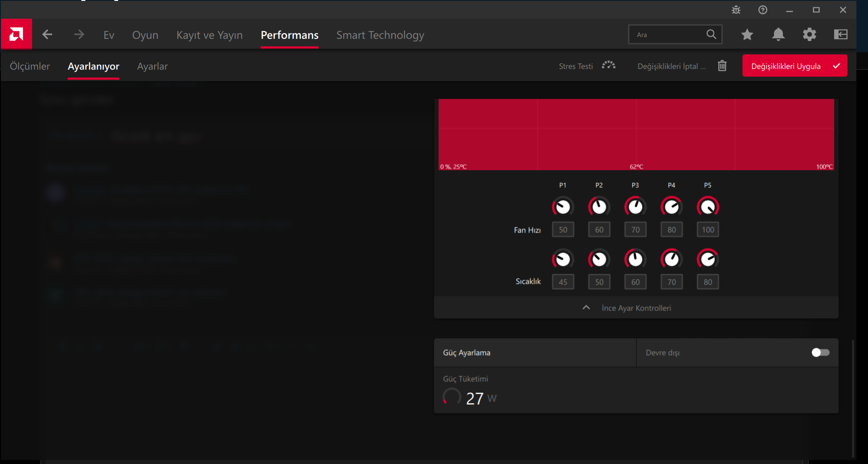Viewport: 868px width, 464px height.
Task: Adjust P3 temperature dial
Action: coord(635,259)
